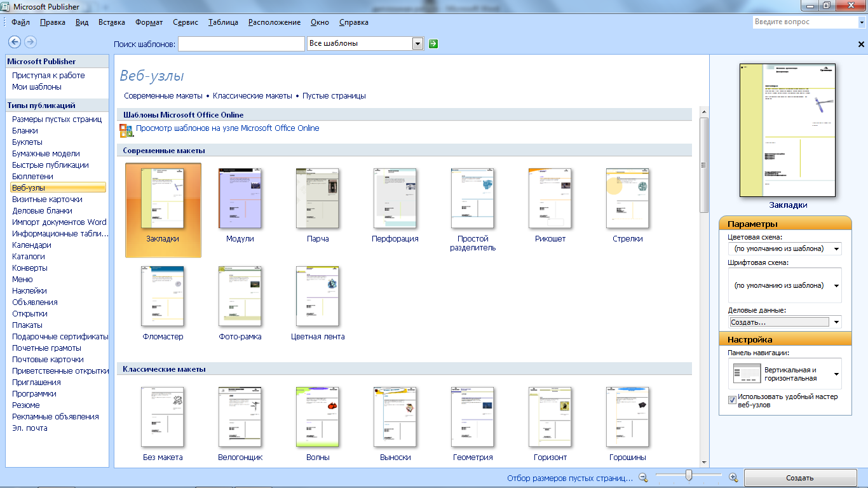Image resolution: width=868 pixels, height=488 pixels.
Task: Open the Файл menu
Action: [21, 22]
